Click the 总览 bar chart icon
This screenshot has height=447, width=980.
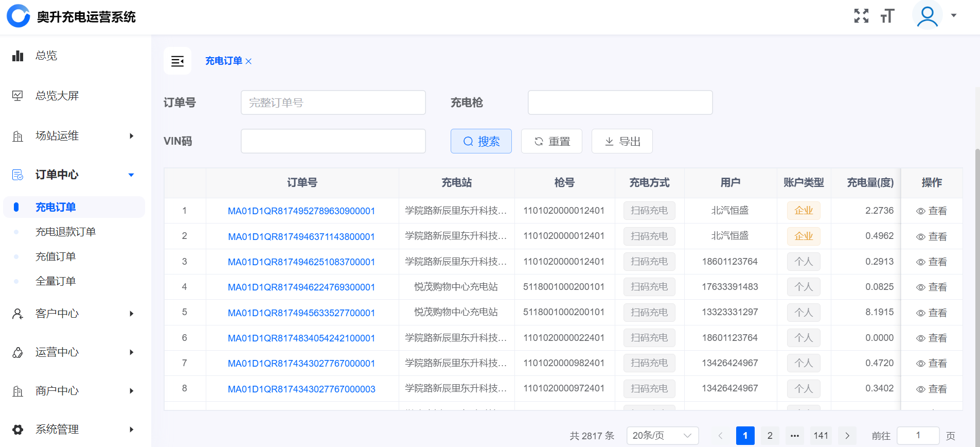point(18,56)
